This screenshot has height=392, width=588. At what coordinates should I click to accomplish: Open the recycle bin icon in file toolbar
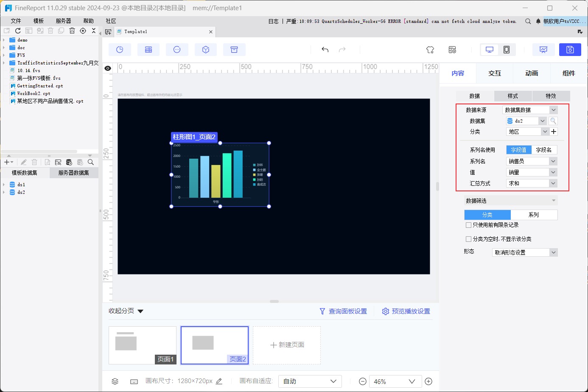click(x=72, y=31)
